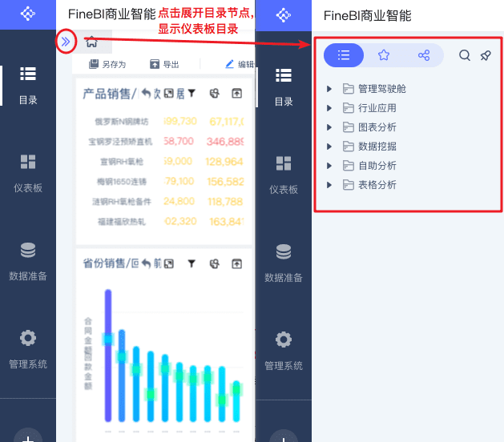Click filter funnel on 产品销售 chart

(x=192, y=94)
